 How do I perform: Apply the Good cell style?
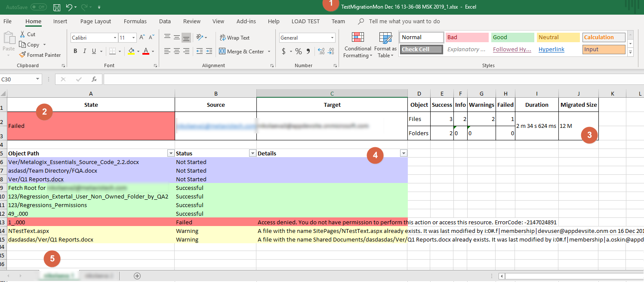coord(512,37)
